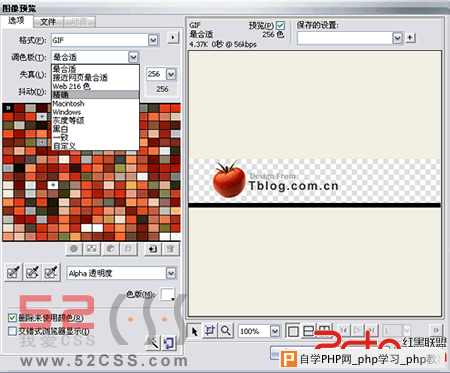The height and width of the screenshot is (373, 450).
Task: Click the save settings plus icon
Action: tap(410, 38)
